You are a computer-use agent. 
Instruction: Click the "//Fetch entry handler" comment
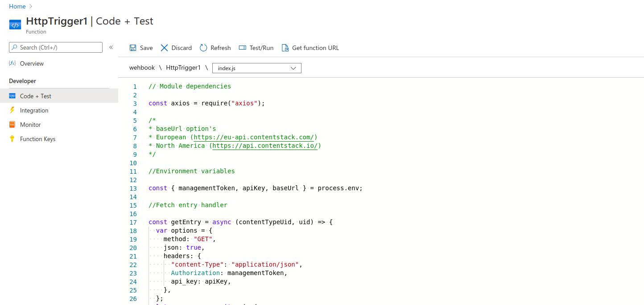(188, 205)
